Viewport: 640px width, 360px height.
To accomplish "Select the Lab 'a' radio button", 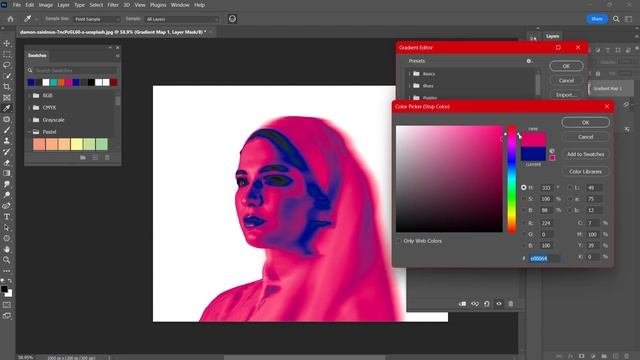I will pyautogui.click(x=570, y=199).
